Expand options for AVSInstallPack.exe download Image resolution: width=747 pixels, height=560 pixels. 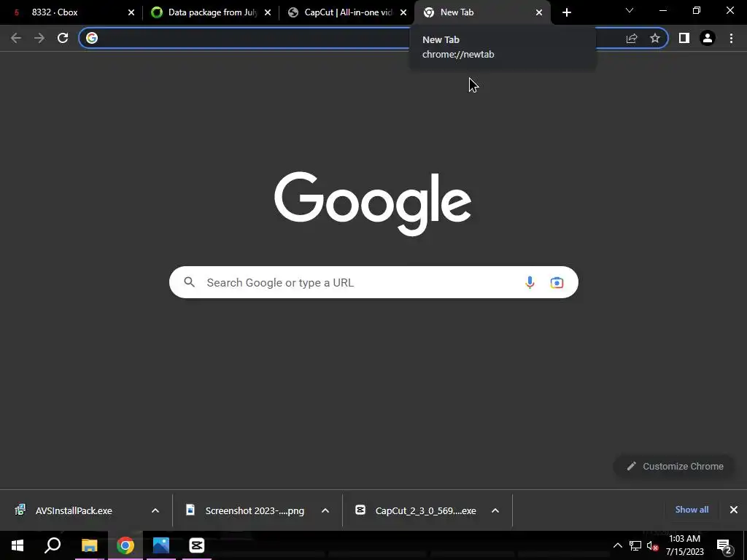point(155,510)
